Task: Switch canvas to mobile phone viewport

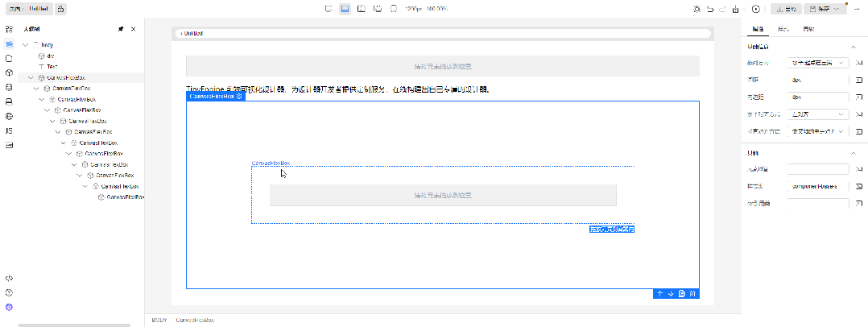Action: point(395,9)
